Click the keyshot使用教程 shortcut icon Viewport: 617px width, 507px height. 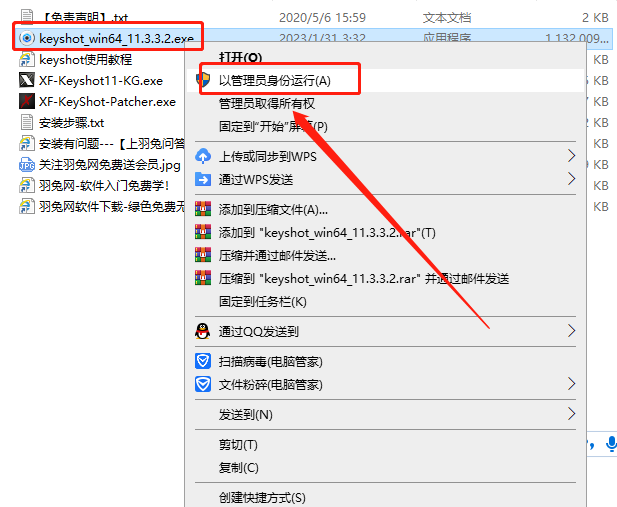coord(26,59)
